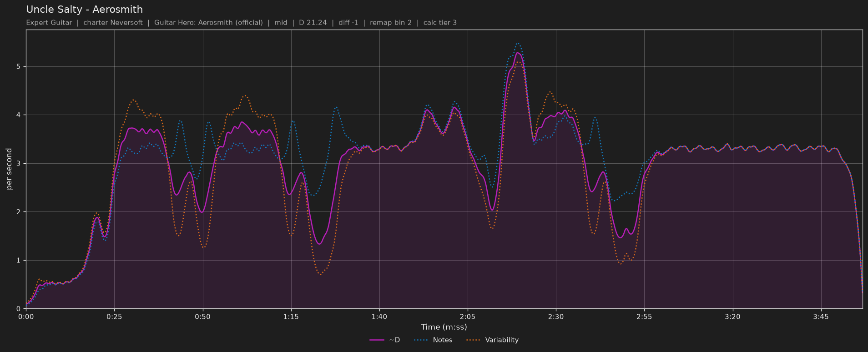The width and height of the screenshot is (868, 352).
Task: Click the 2:55 time tick label
Action: pyautogui.click(x=644, y=317)
